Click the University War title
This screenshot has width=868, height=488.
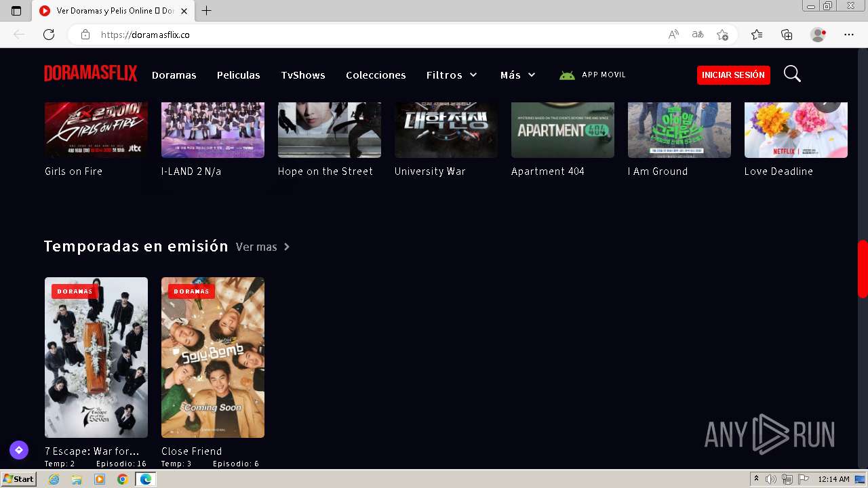point(430,171)
